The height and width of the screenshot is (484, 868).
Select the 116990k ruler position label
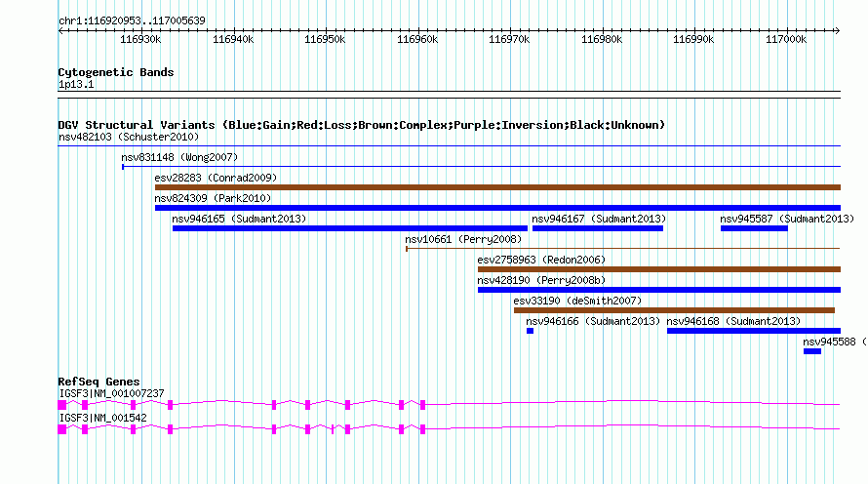(x=693, y=39)
